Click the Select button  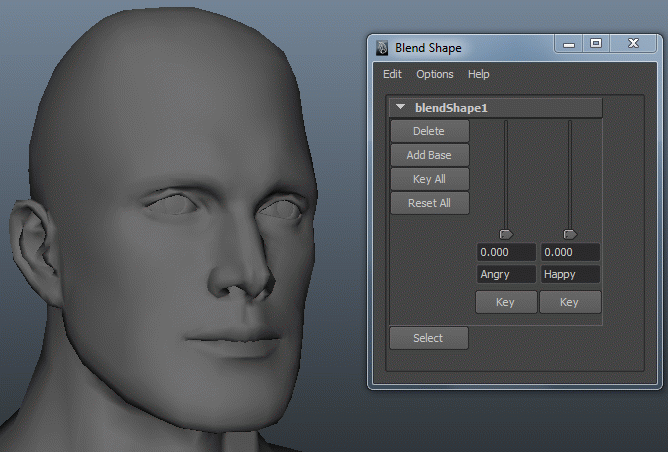click(x=428, y=338)
